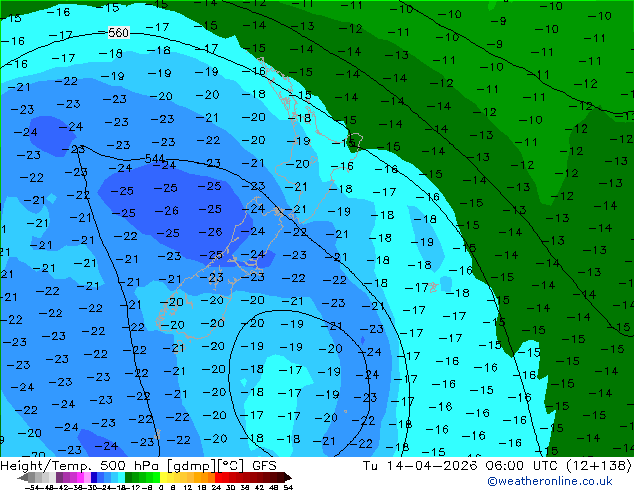The image size is (634, 490).
Task: Click the legend value 54 label
Action: coord(288,488)
